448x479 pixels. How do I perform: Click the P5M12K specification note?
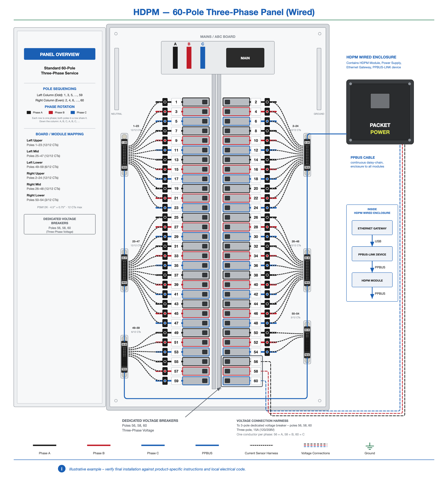click(x=59, y=207)
